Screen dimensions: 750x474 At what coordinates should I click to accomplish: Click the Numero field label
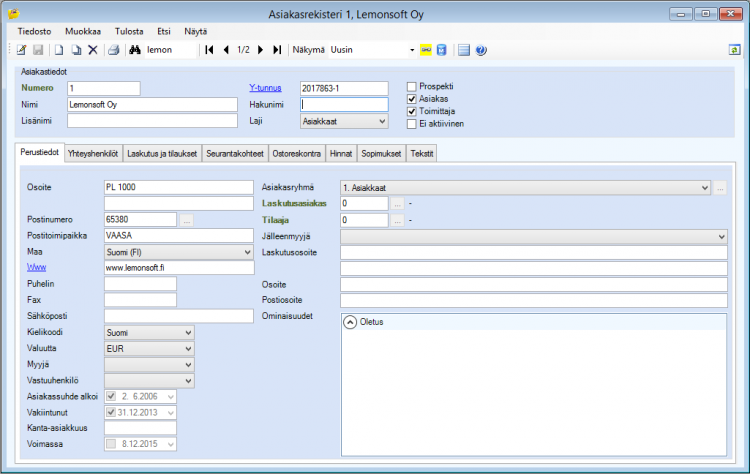[37, 88]
